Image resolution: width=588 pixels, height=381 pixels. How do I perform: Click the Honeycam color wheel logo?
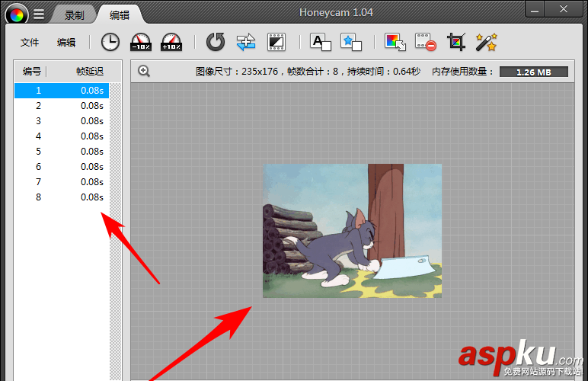point(17,14)
